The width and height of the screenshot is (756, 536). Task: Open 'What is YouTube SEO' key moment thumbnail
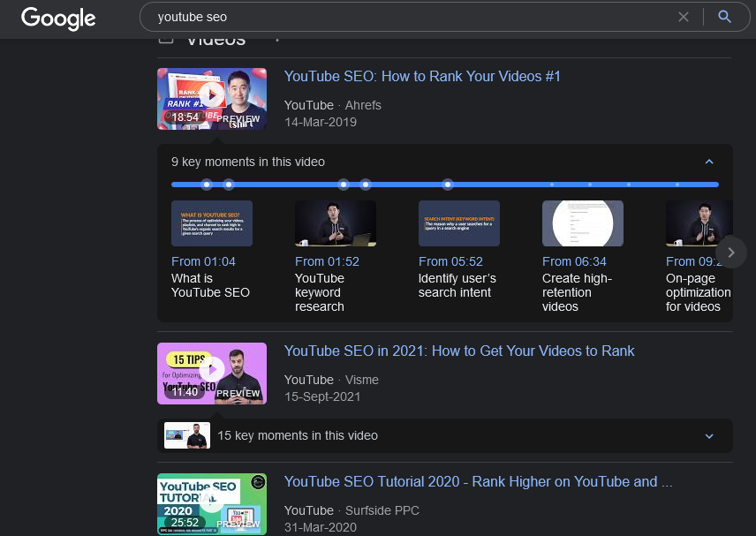pyautogui.click(x=212, y=223)
